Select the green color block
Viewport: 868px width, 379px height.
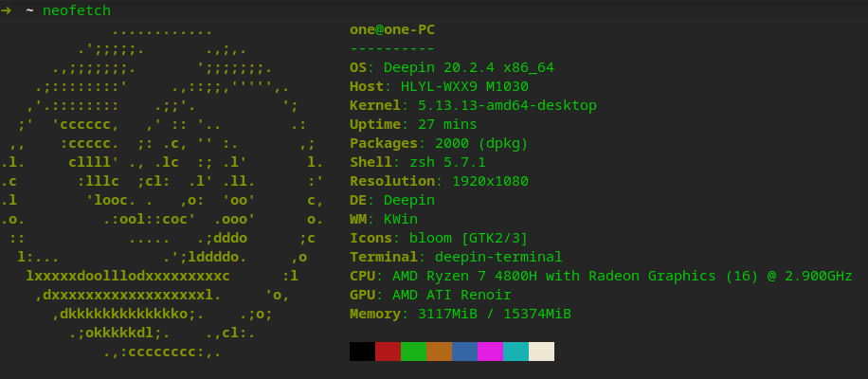[413, 352]
